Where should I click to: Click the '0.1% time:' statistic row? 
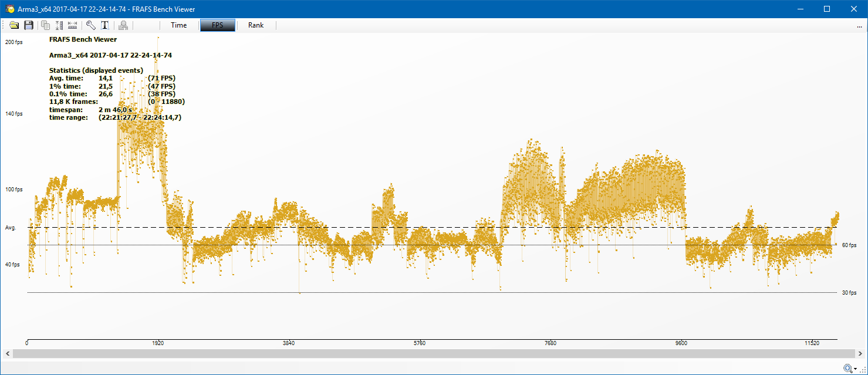tap(112, 94)
